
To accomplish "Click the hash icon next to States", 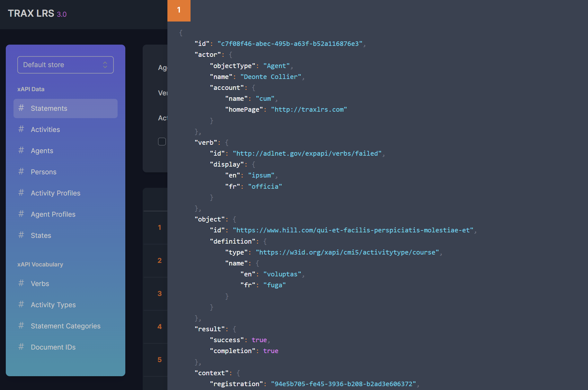I will click(21, 235).
